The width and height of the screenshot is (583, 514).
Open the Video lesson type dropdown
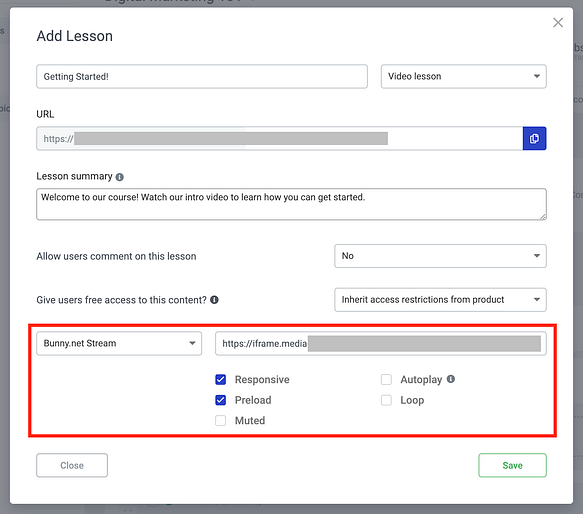click(464, 76)
